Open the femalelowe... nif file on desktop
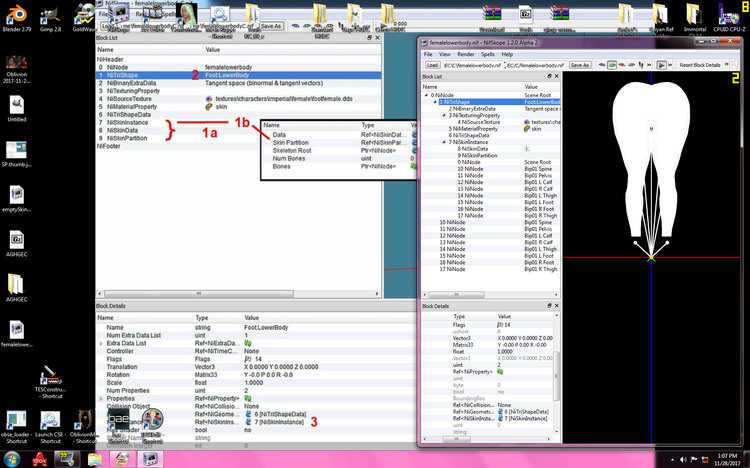Image resolution: width=750 pixels, height=468 pixels. 16,334
